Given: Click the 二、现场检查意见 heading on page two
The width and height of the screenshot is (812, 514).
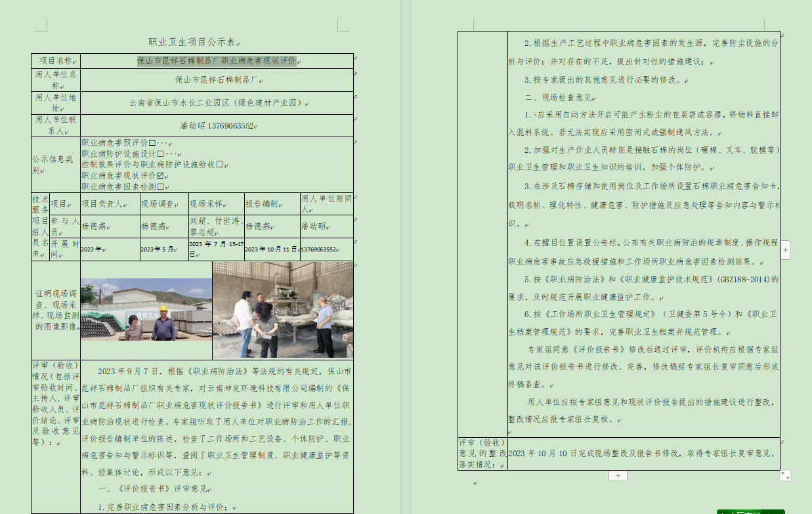Looking at the screenshot, I should coord(559,98).
